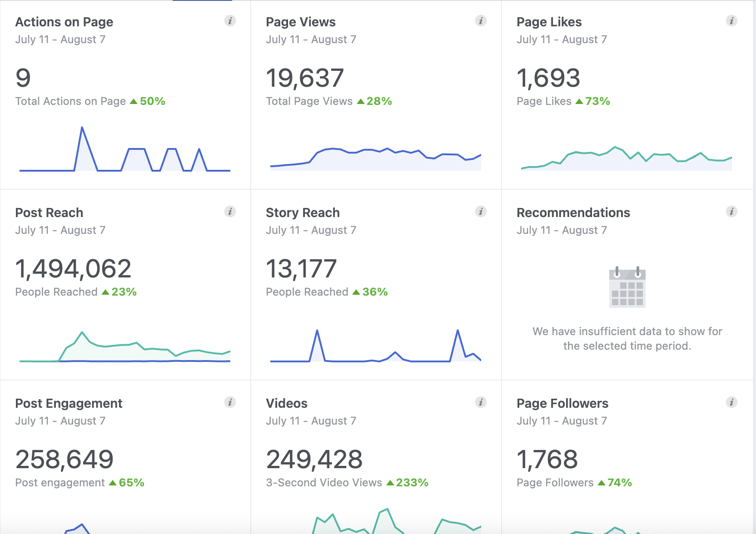
Task: Click the Total Actions on Page label
Action: tap(71, 101)
